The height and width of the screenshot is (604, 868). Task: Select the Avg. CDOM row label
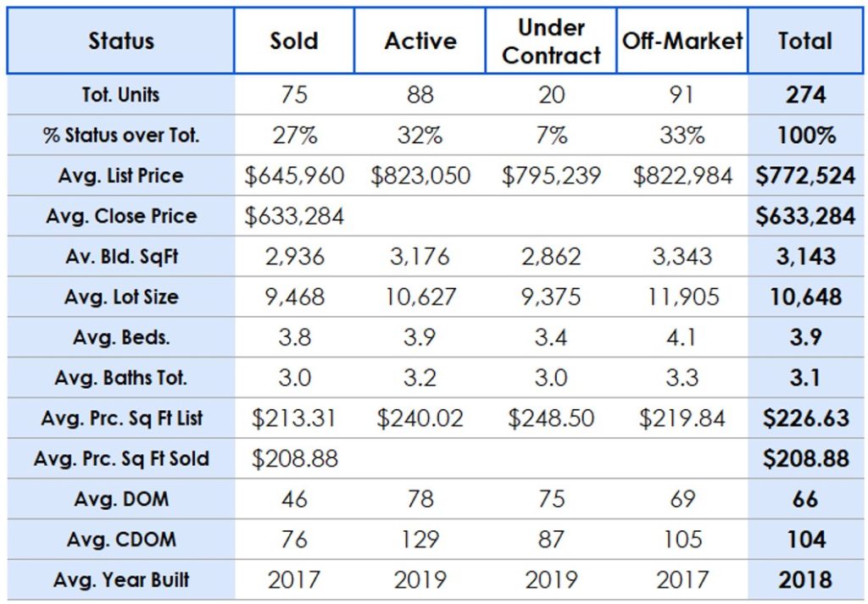tap(121, 540)
